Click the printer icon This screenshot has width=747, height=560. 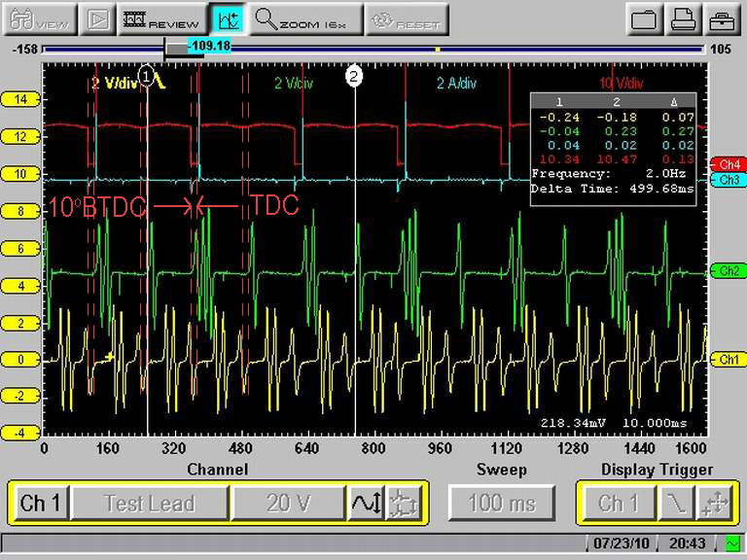(x=683, y=19)
